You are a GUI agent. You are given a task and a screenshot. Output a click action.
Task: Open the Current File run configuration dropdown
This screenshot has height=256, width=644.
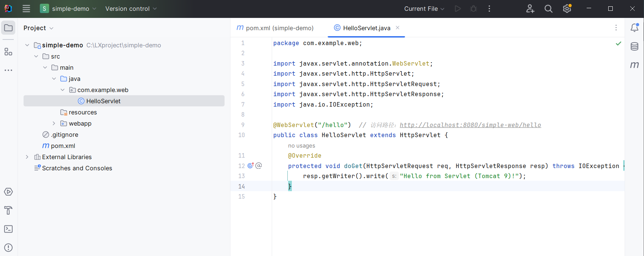pyautogui.click(x=424, y=9)
